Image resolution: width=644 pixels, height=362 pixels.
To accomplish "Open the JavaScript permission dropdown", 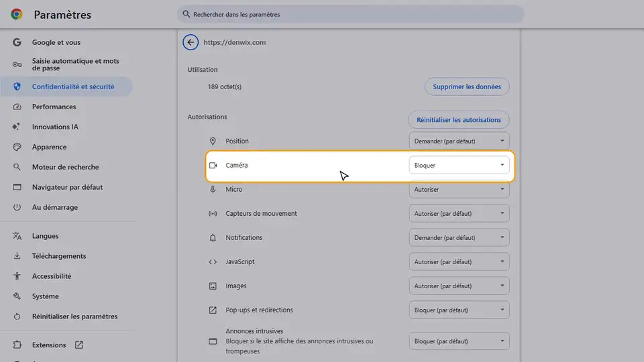I will 459,262.
